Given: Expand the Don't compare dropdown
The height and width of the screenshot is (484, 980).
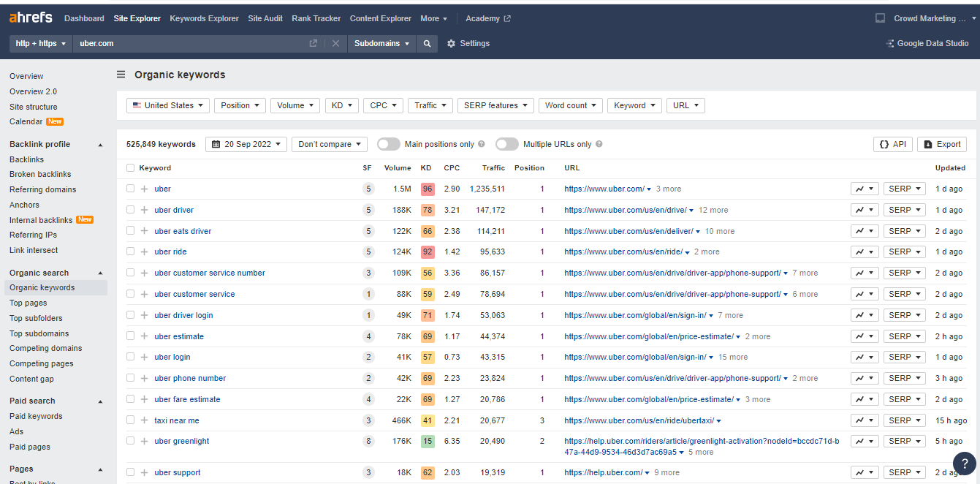Looking at the screenshot, I should 329,144.
